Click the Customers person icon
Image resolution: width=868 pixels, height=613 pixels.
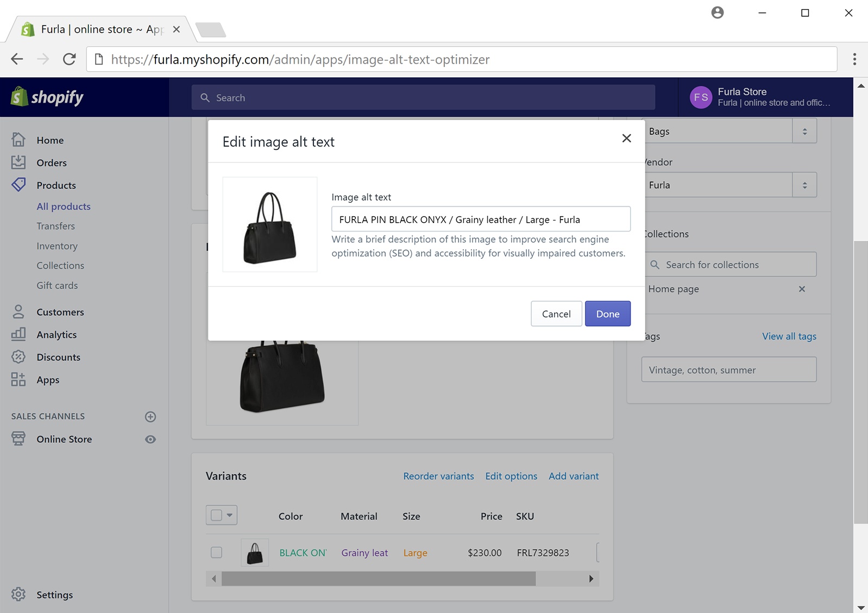(x=18, y=311)
